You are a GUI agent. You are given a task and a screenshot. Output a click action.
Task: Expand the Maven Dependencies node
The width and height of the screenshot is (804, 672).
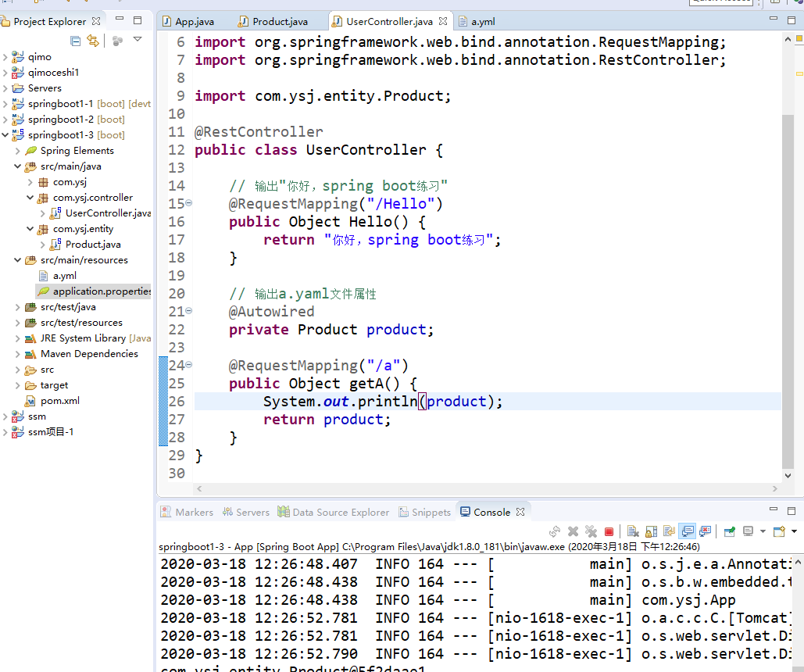[x=17, y=354]
